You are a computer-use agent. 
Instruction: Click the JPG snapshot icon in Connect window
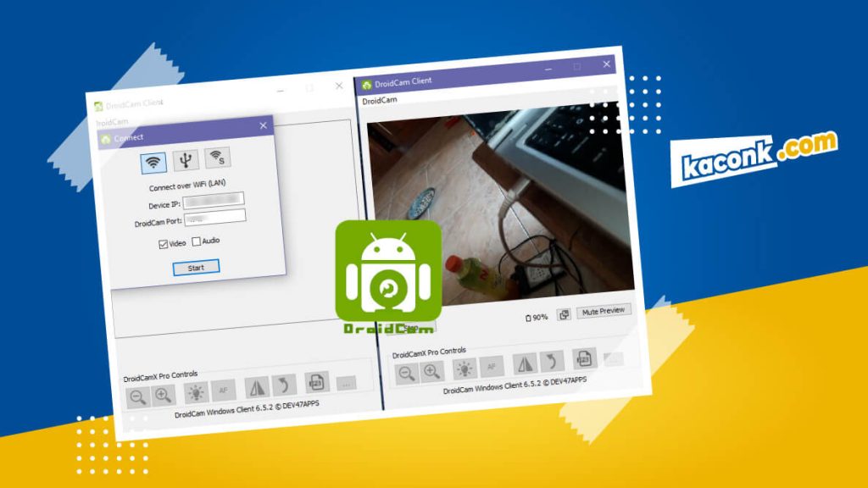317,382
